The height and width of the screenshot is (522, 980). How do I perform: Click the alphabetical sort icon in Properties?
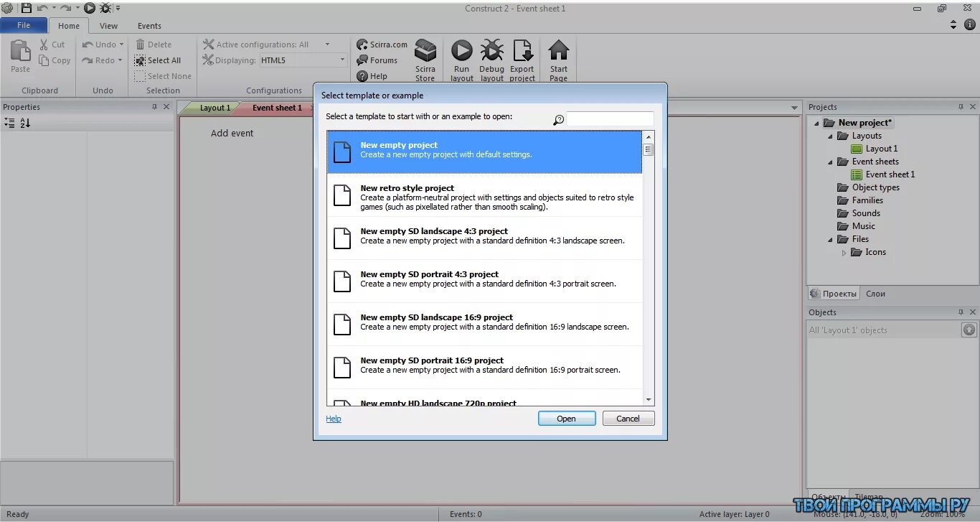(25, 123)
